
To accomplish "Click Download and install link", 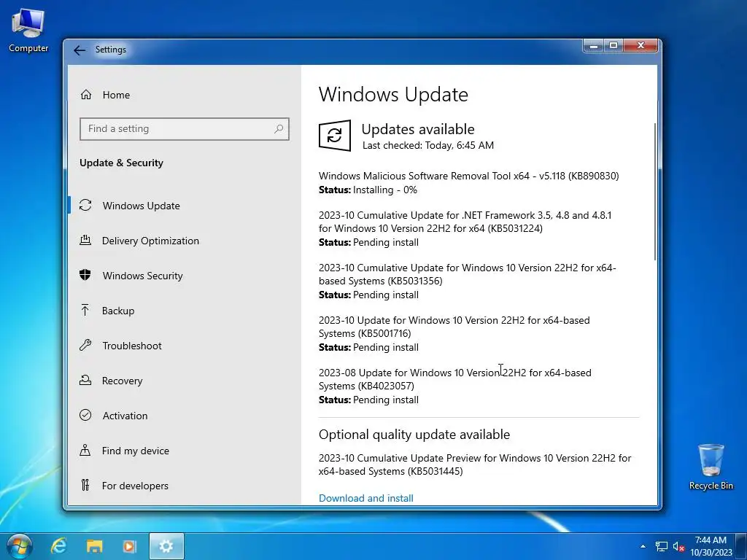I will [x=366, y=498].
